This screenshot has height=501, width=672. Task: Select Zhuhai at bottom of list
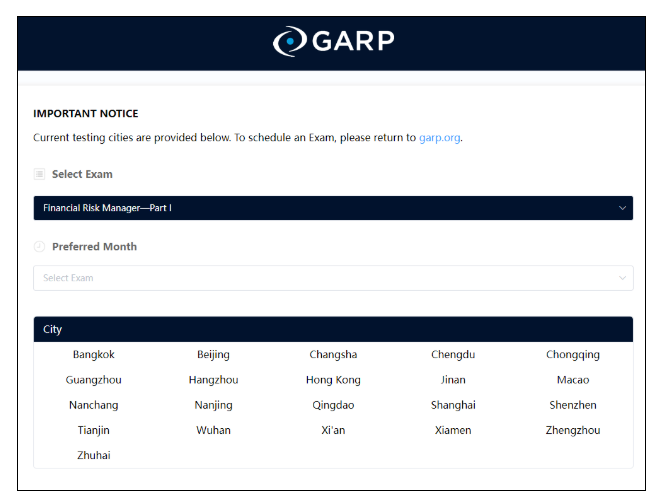tap(93, 455)
